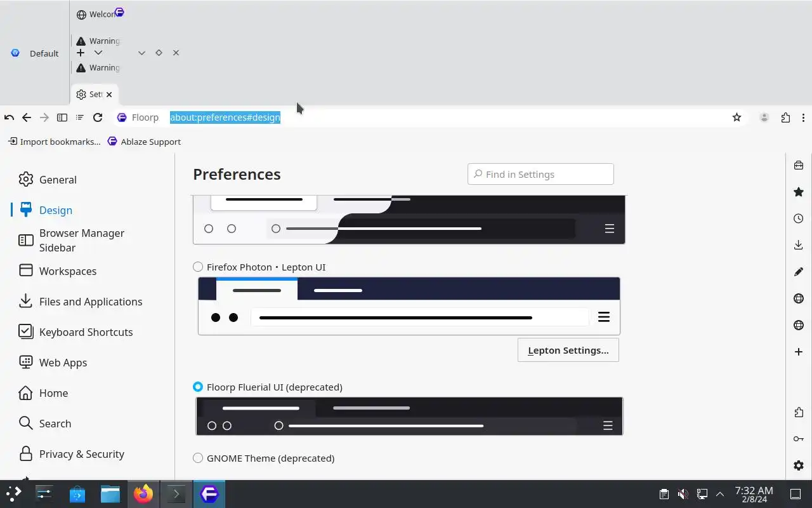Close the Settings tab

point(109,94)
